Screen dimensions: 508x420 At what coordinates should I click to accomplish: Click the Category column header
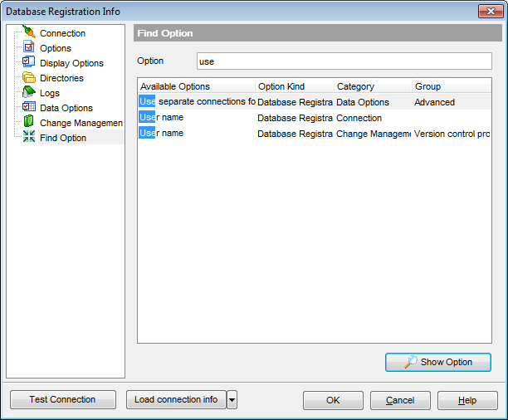[x=372, y=86]
